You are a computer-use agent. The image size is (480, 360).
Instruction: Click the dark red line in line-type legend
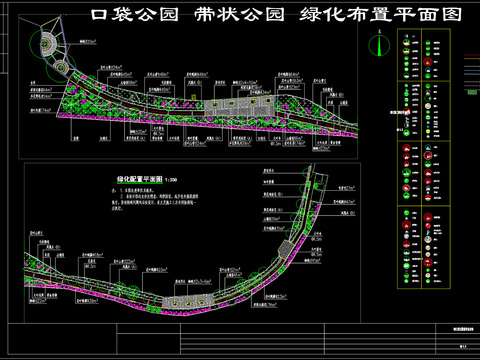click(472, 55)
